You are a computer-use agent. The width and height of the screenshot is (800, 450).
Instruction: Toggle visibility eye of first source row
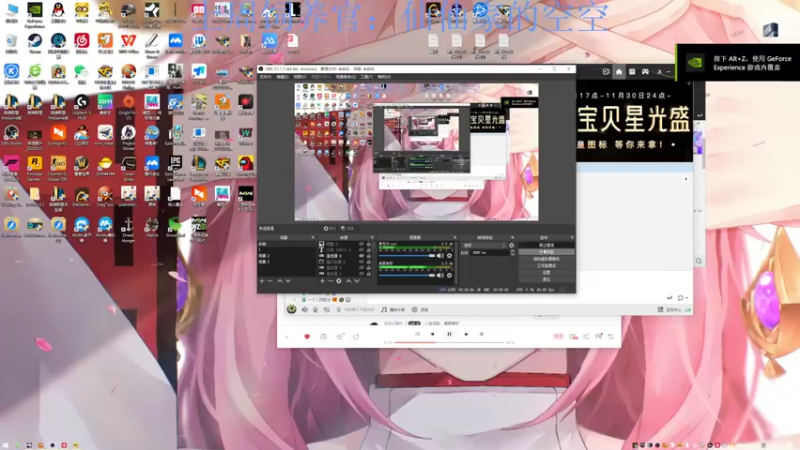tap(361, 244)
